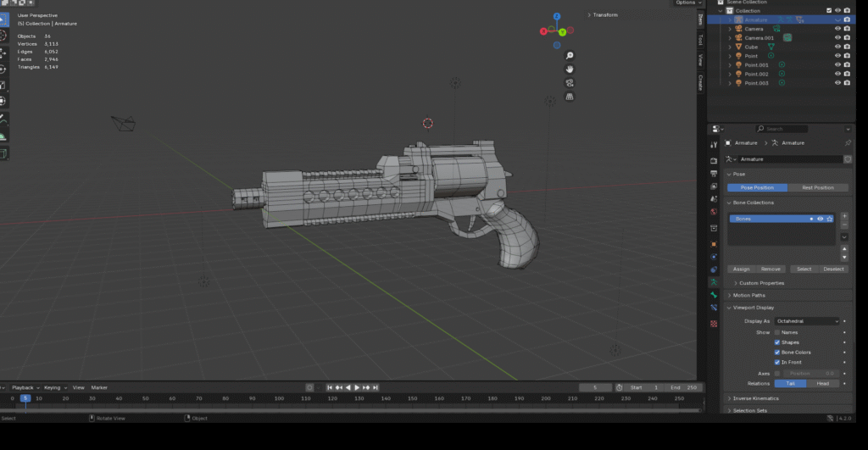Screen dimensions: 868x450
Task: Click the Assign bone collection button
Action: tap(741, 269)
